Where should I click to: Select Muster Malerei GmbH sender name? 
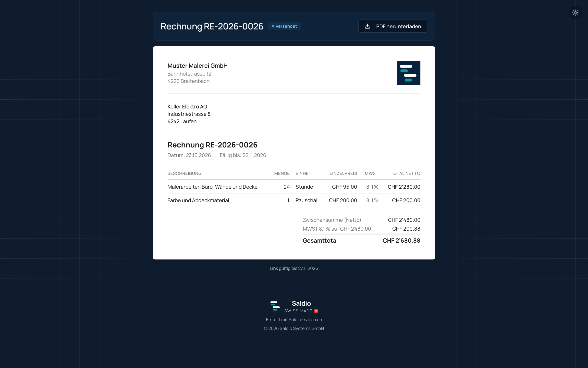point(197,66)
